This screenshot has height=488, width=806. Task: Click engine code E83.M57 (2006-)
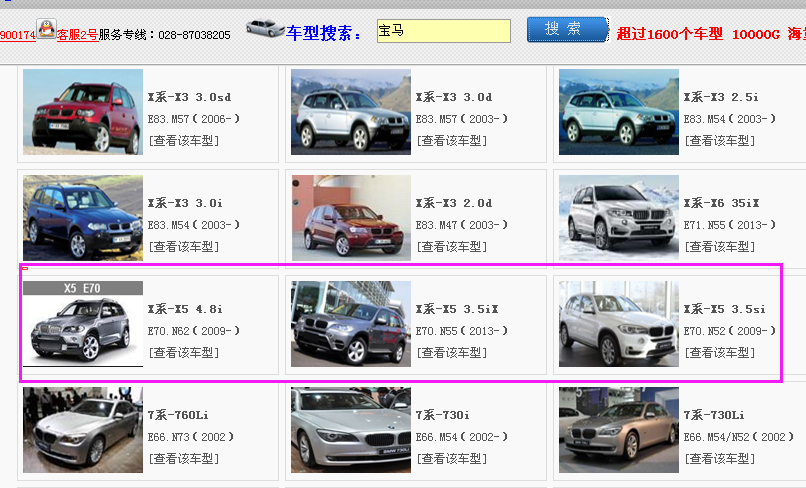pos(194,119)
